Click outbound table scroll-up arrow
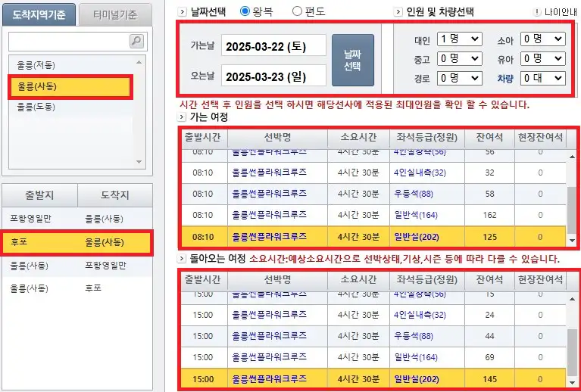The width and height of the screenshot is (581, 392). click(572, 157)
